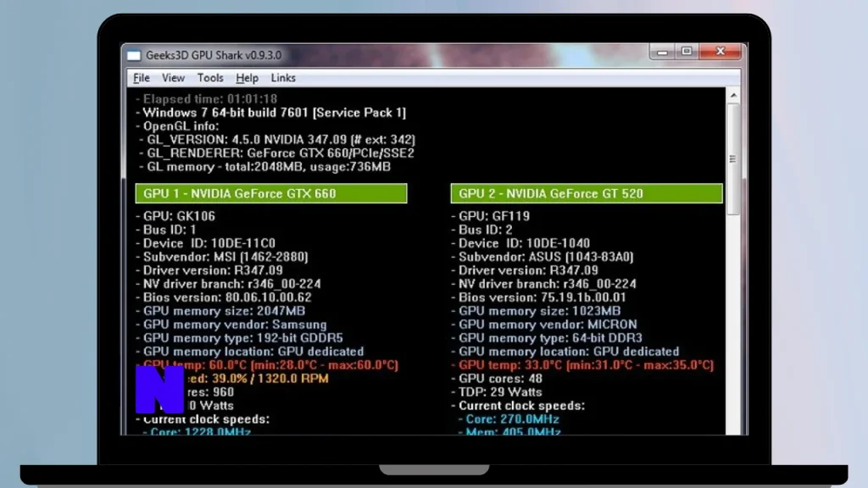Click the GPU: GK106 line
Screen dimensions: 868x488
pos(175,216)
